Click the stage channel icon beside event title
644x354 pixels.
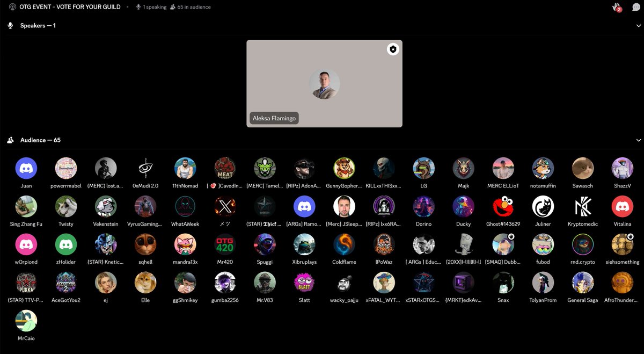click(13, 7)
